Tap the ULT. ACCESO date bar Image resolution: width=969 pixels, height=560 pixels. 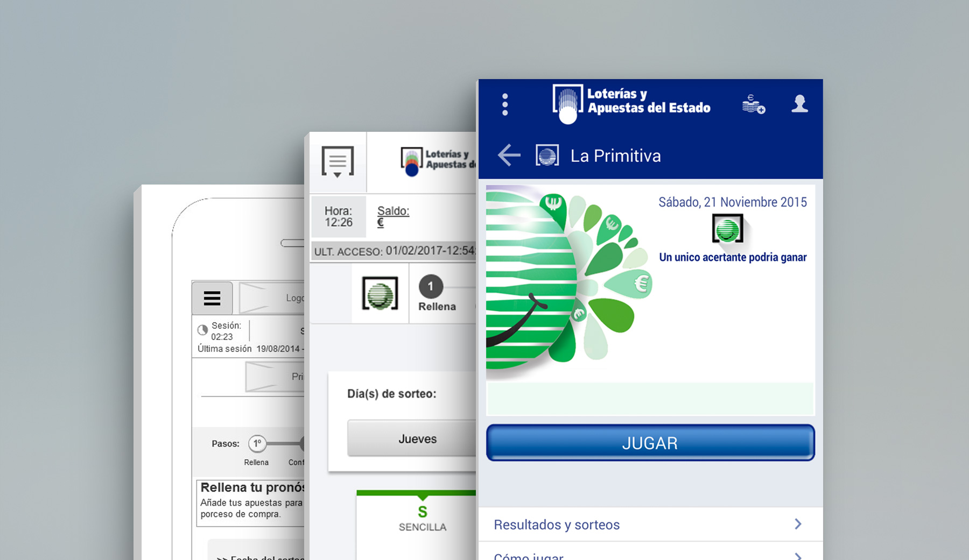(x=394, y=251)
